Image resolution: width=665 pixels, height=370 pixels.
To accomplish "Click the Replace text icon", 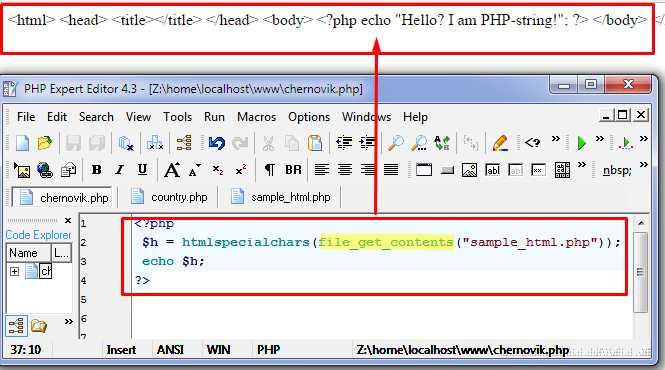I will coord(441,143).
